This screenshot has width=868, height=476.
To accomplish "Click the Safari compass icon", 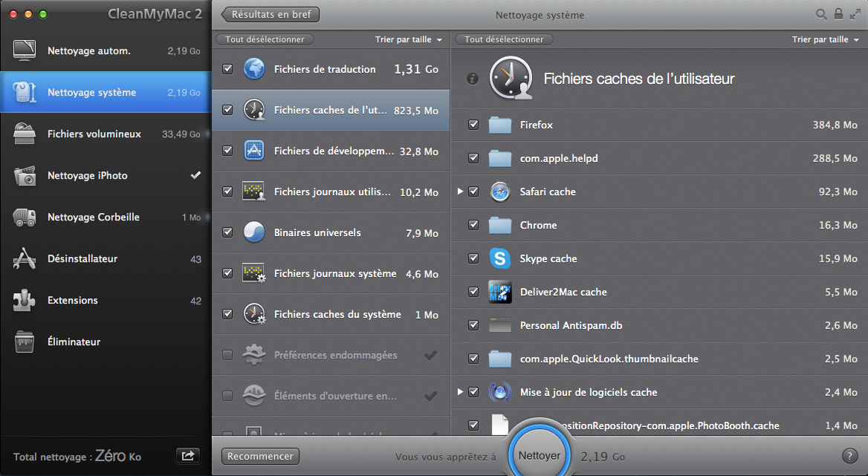I will point(500,192).
